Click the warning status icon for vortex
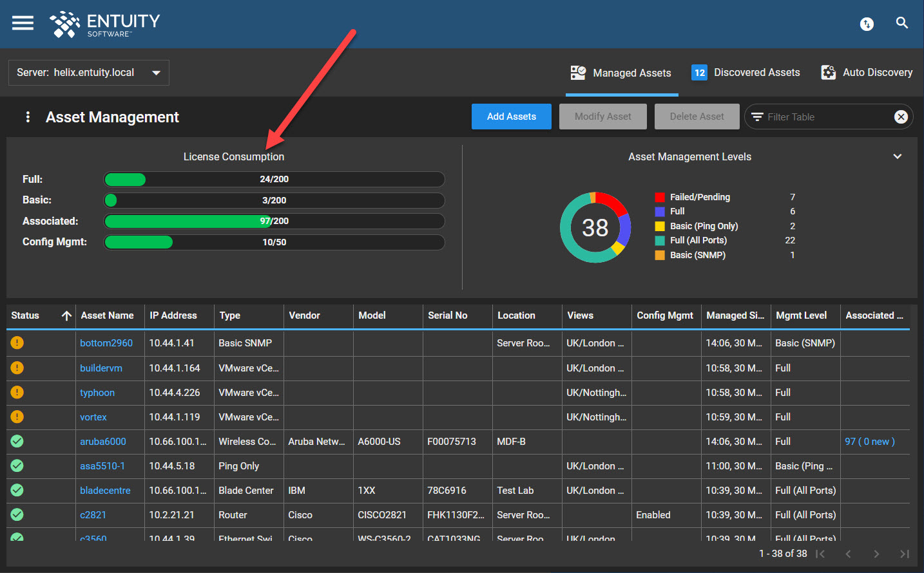Screen dimensions: 924x573 pyautogui.click(x=17, y=417)
